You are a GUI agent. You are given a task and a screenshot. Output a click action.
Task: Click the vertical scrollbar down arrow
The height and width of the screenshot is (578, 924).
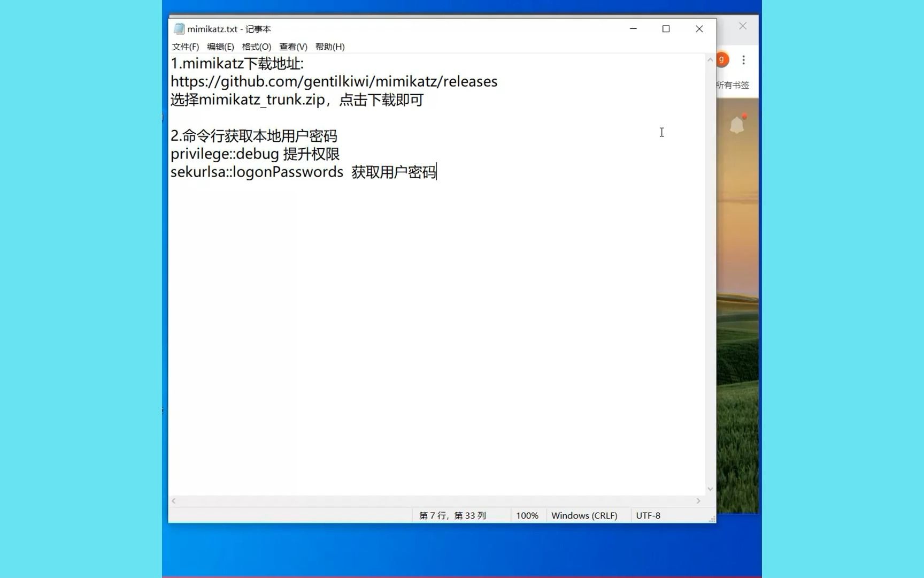[710, 489]
